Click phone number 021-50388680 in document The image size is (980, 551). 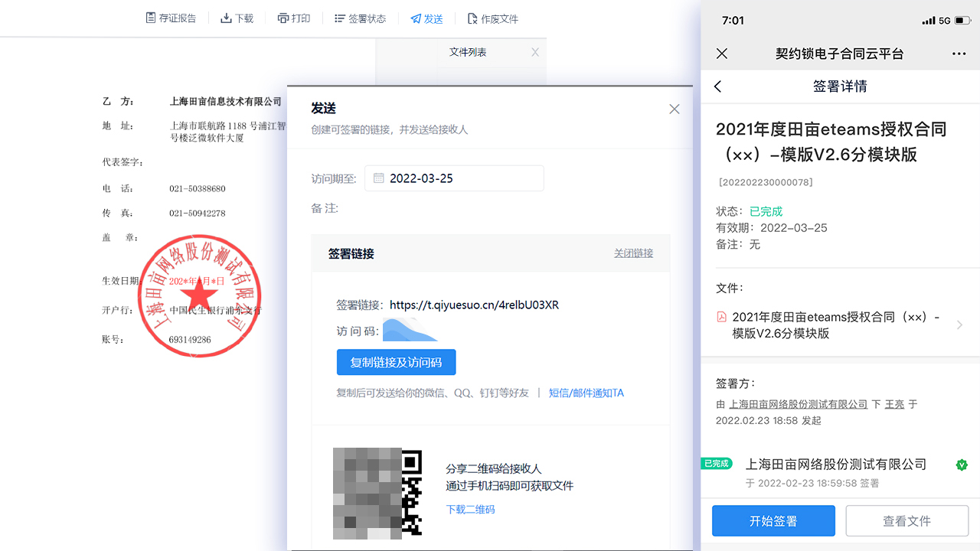tap(198, 189)
